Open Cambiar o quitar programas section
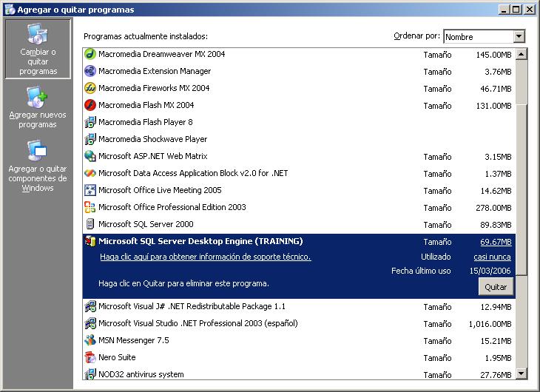The height and width of the screenshot is (392, 540). coord(38,49)
